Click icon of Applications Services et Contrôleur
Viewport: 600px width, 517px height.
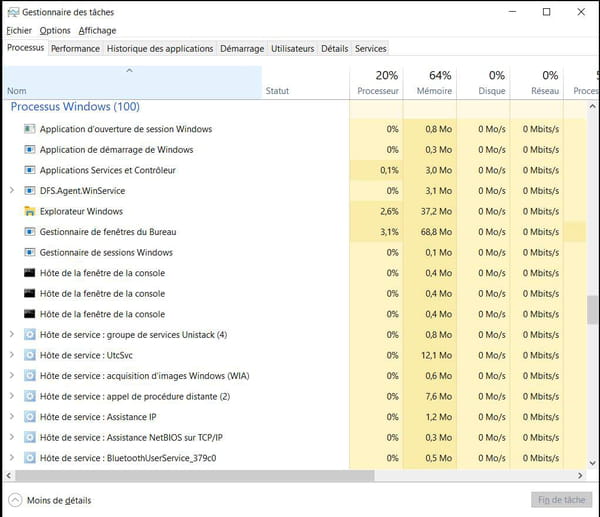pyautogui.click(x=29, y=170)
